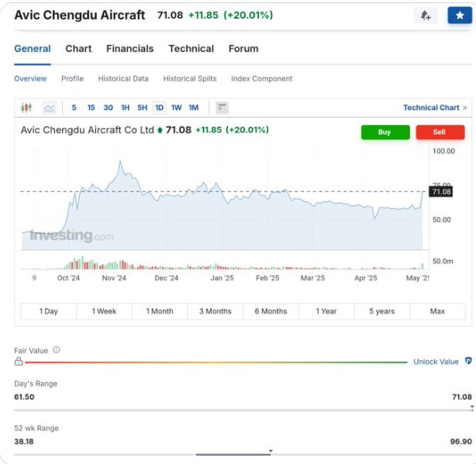Click the Nov '24 price peak on chart

click(120, 161)
